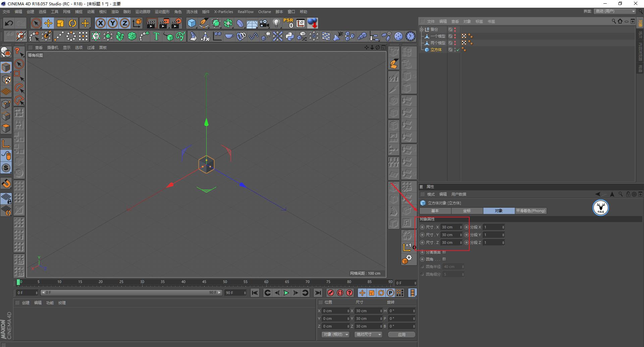The image size is (644, 347).
Task: Enable the 圆角 (Fillet) checkbox
Action: (444, 259)
